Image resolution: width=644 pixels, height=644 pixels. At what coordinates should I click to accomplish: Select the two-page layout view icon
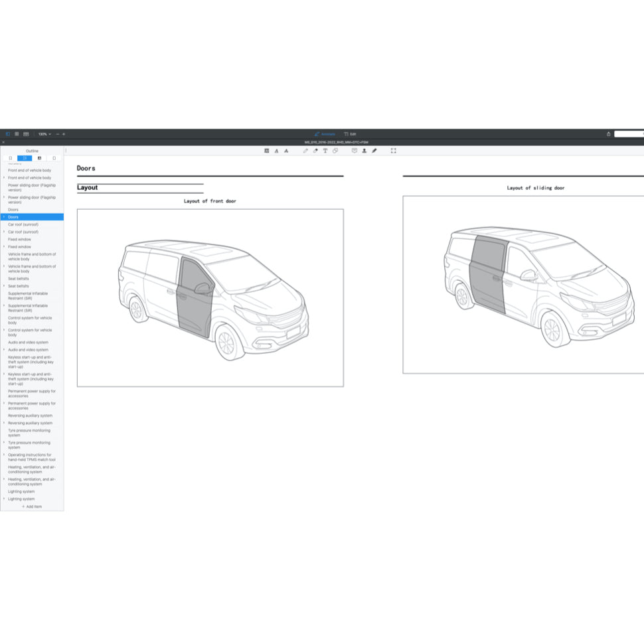click(x=27, y=134)
